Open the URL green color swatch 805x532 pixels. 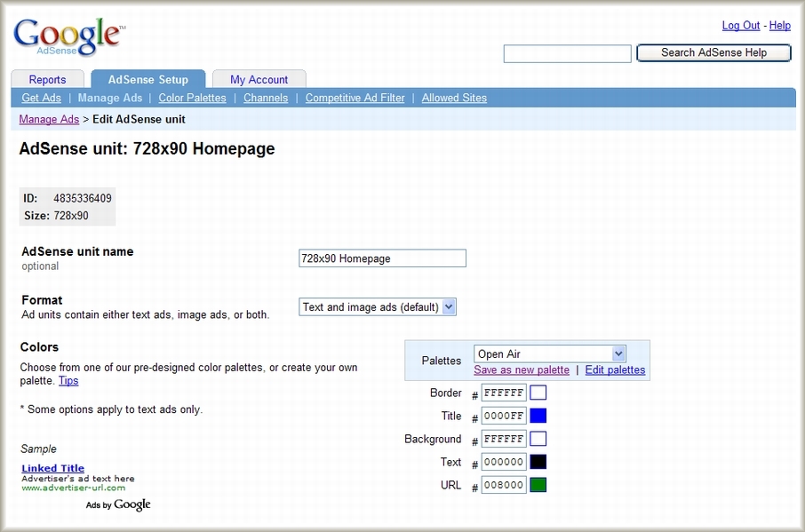click(538, 485)
